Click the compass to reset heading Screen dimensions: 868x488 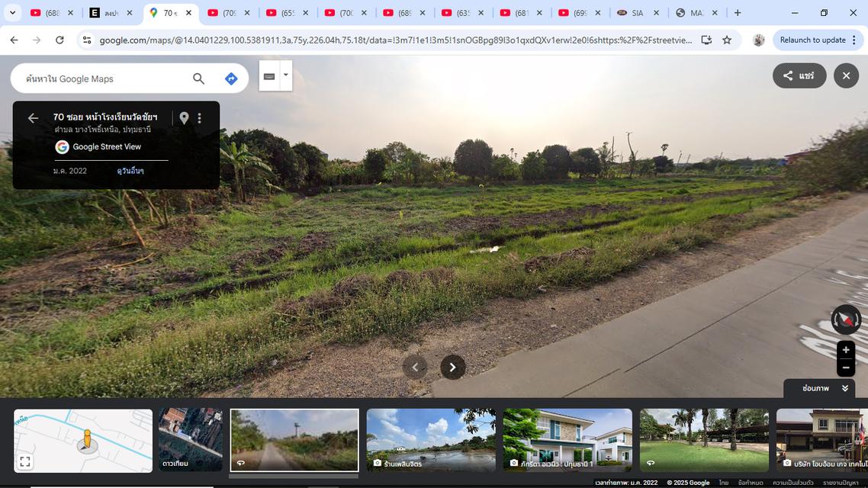click(845, 319)
